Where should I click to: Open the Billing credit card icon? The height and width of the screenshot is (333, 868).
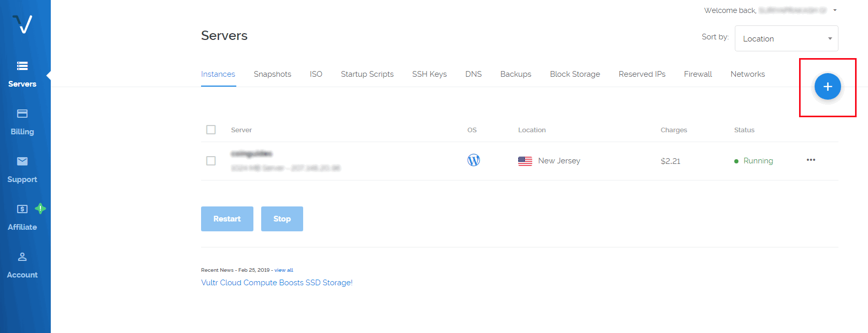pyautogui.click(x=22, y=114)
